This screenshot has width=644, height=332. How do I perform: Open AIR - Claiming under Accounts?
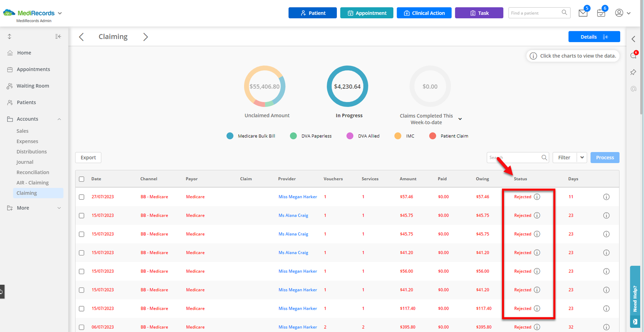32,182
